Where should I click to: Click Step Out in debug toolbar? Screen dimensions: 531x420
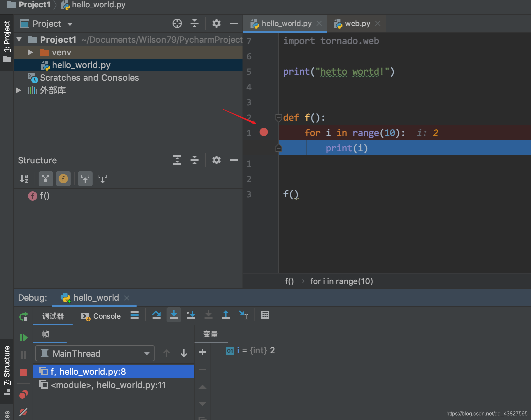pos(226,315)
